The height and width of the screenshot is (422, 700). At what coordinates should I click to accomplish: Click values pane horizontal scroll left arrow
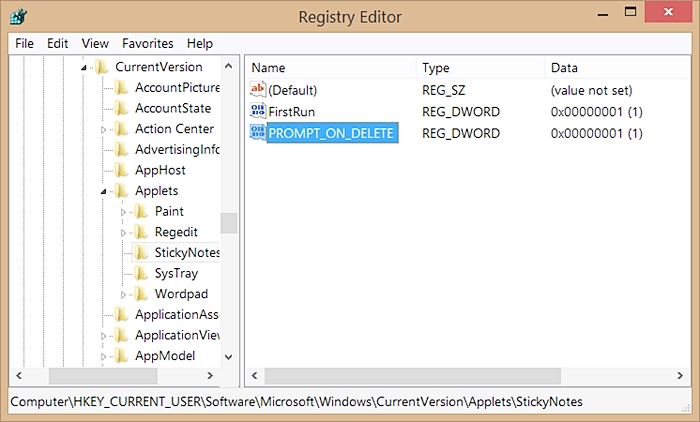[x=254, y=376]
